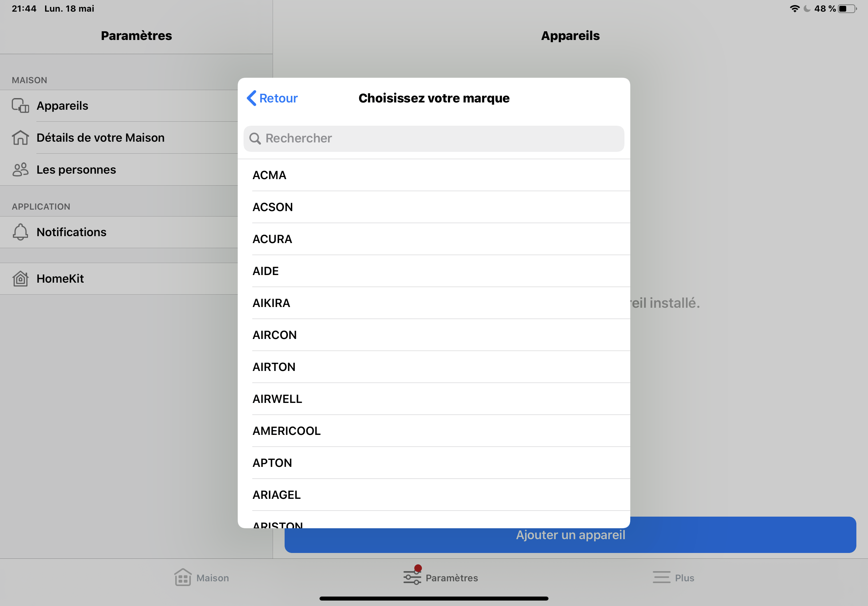The height and width of the screenshot is (606, 868).
Task: Click the MAISON section header
Action: pyautogui.click(x=29, y=80)
